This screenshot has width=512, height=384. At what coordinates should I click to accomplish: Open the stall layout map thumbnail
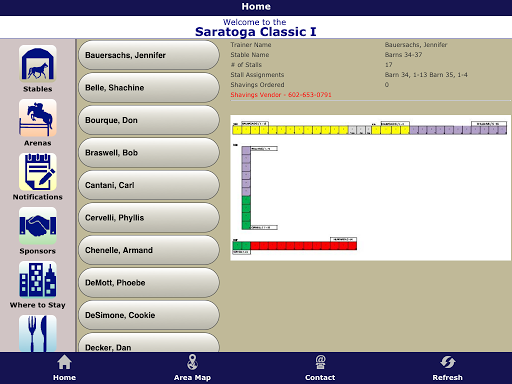pos(370,188)
